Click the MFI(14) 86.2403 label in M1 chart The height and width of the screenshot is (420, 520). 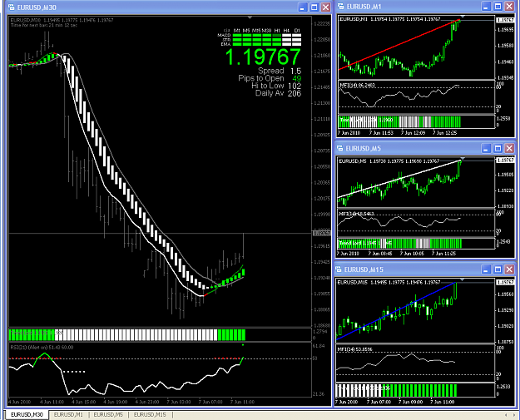(357, 85)
